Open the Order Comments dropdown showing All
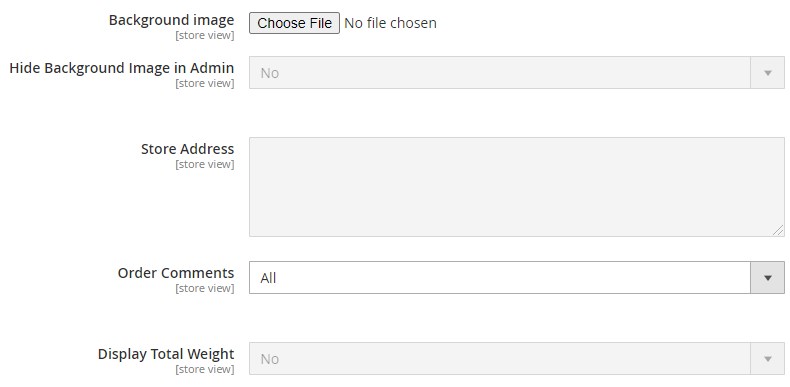Screen dimensions: 790x387 tap(517, 277)
